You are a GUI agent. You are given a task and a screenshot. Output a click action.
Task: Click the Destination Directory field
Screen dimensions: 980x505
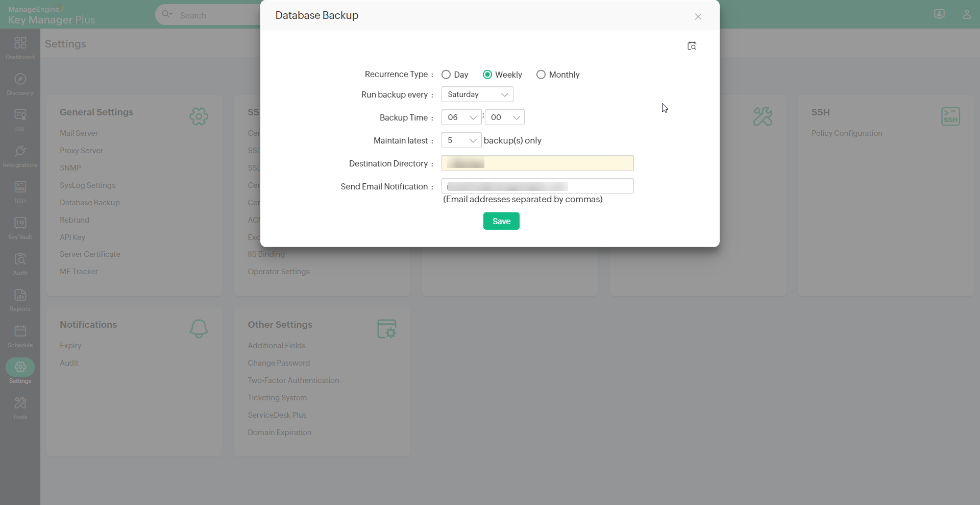point(537,163)
